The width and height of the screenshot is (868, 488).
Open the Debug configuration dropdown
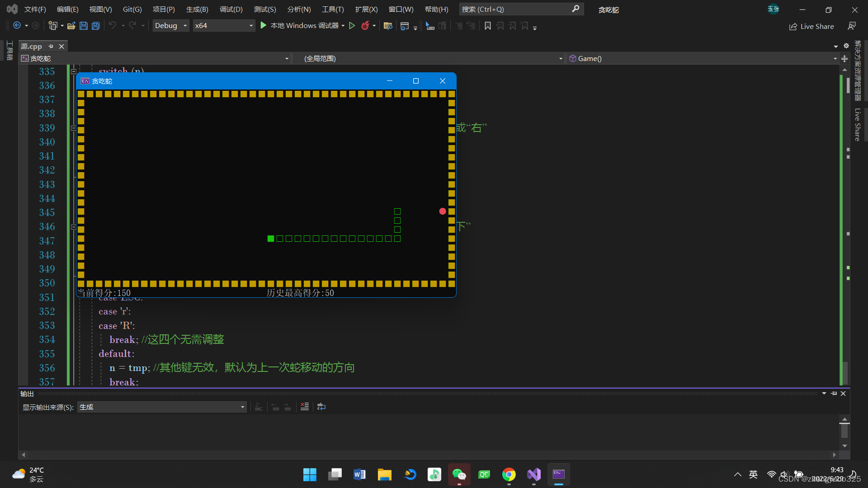click(x=171, y=26)
